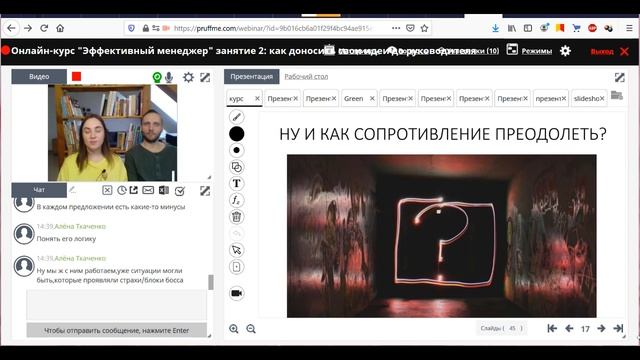
Task: Click the chat edit pencil icon
Action: click(72, 189)
